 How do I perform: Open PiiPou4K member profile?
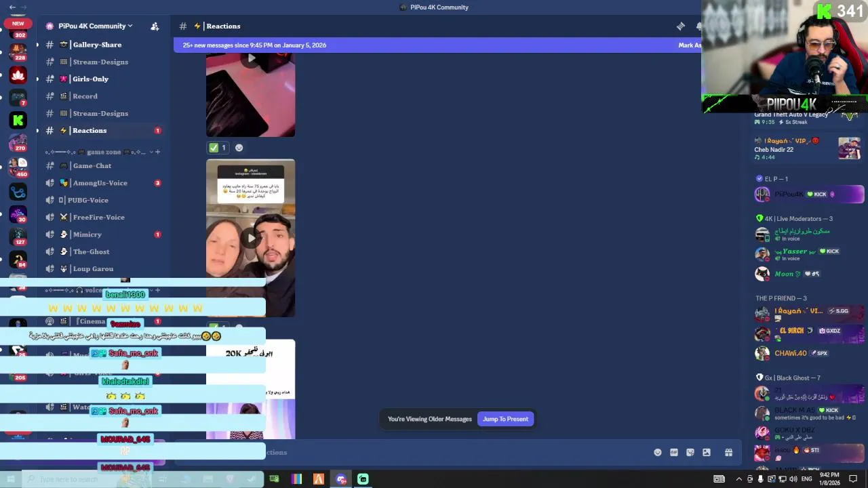click(808, 195)
